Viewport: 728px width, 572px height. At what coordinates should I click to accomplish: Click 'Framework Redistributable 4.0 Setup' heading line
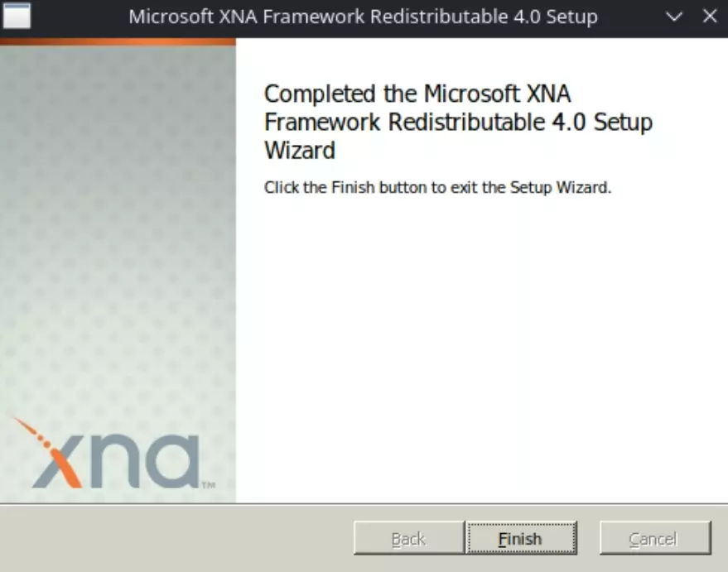[458, 122]
